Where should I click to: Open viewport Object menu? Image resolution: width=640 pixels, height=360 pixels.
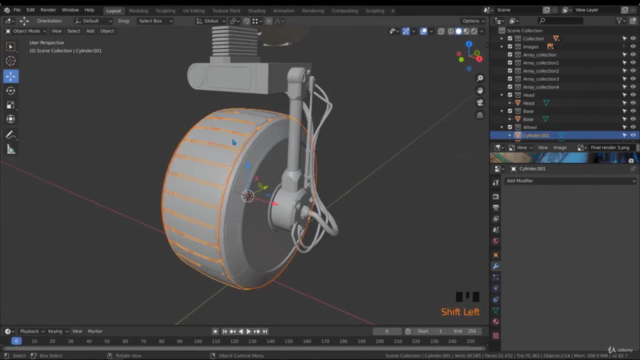point(107,31)
